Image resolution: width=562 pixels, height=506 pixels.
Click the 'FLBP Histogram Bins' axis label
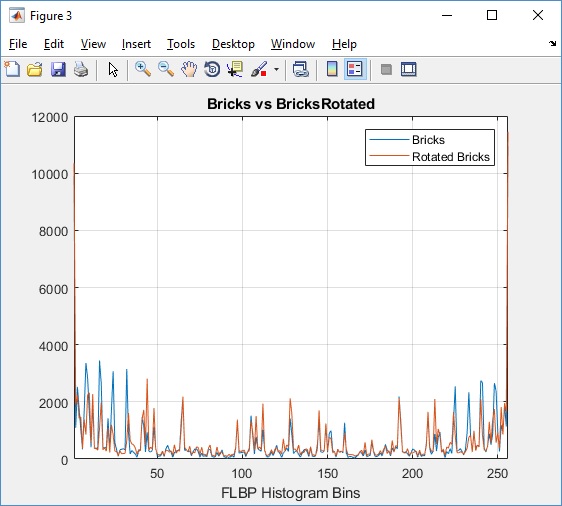290,493
